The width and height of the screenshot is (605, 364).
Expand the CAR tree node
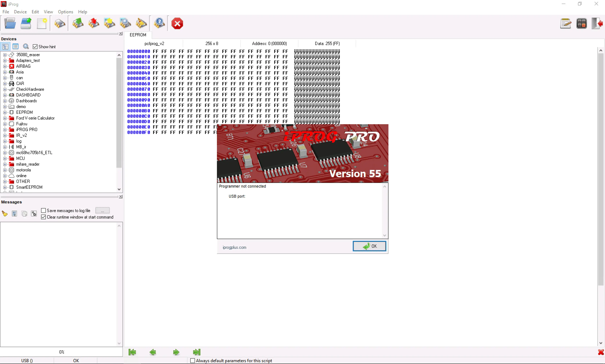[x=5, y=84]
